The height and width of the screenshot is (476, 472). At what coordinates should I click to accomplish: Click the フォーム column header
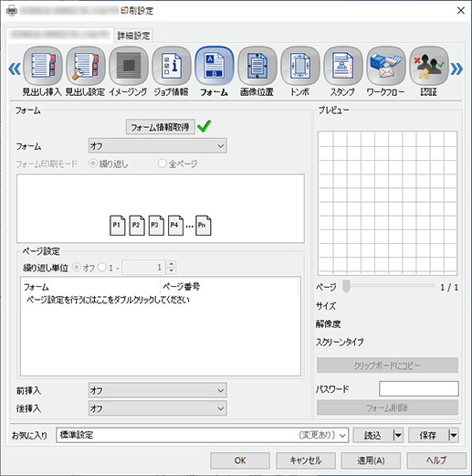(90, 287)
